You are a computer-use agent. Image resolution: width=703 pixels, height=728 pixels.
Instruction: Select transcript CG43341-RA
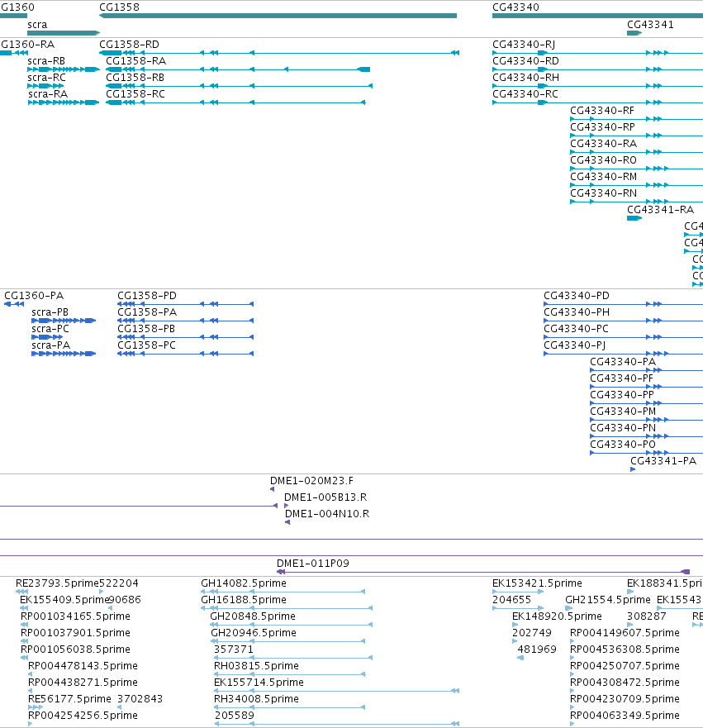point(660,210)
